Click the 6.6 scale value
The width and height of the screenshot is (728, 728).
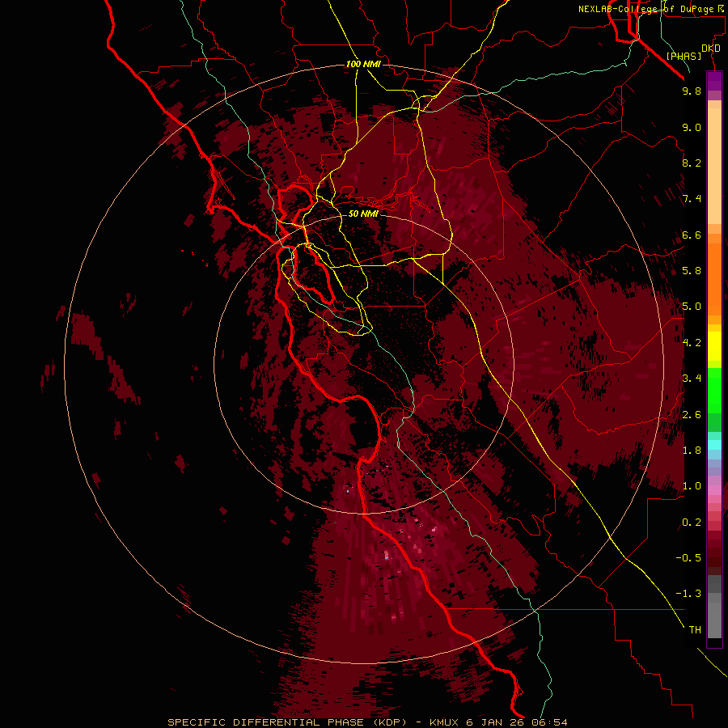click(692, 235)
